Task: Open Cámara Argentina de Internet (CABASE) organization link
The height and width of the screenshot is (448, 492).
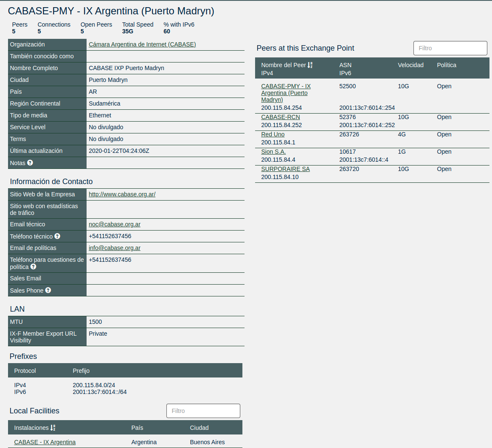Action: (142, 44)
